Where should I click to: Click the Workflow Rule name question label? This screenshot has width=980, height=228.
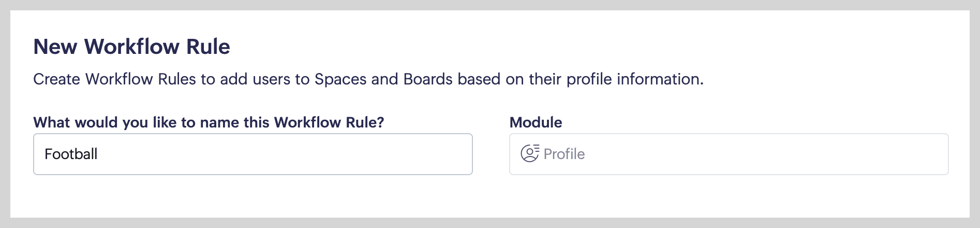[209, 122]
